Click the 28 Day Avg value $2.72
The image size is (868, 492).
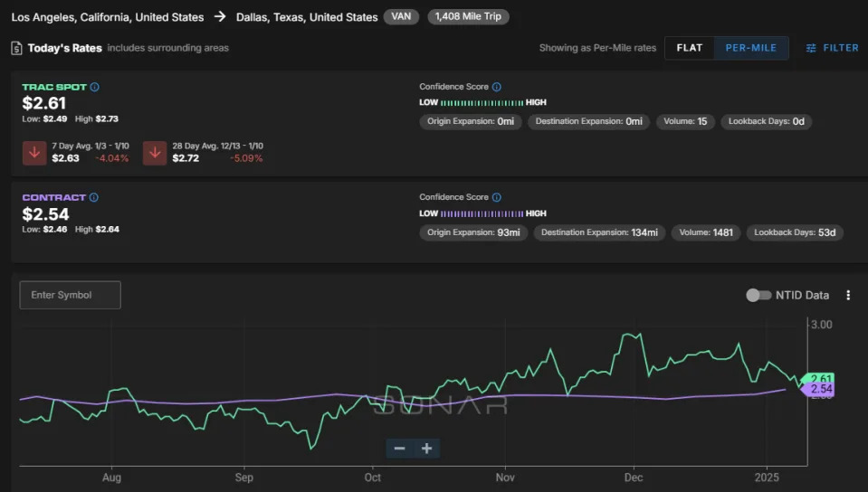186,158
